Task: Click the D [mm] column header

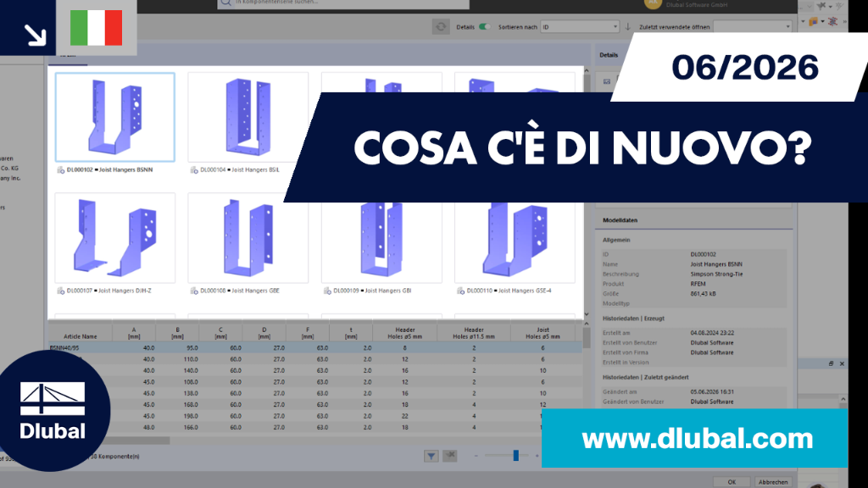Action: pyautogui.click(x=264, y=332)
